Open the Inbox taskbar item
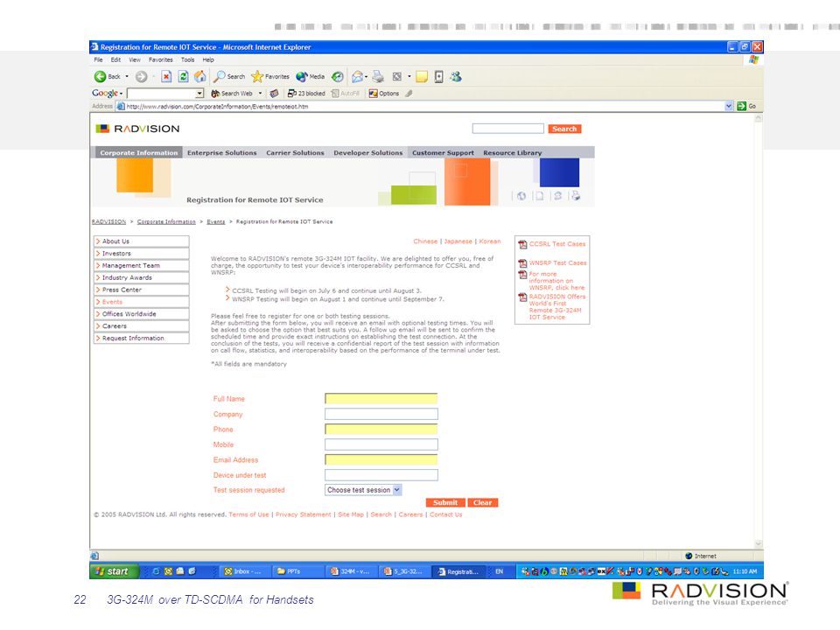840x630 pixels. coord(245,571)
